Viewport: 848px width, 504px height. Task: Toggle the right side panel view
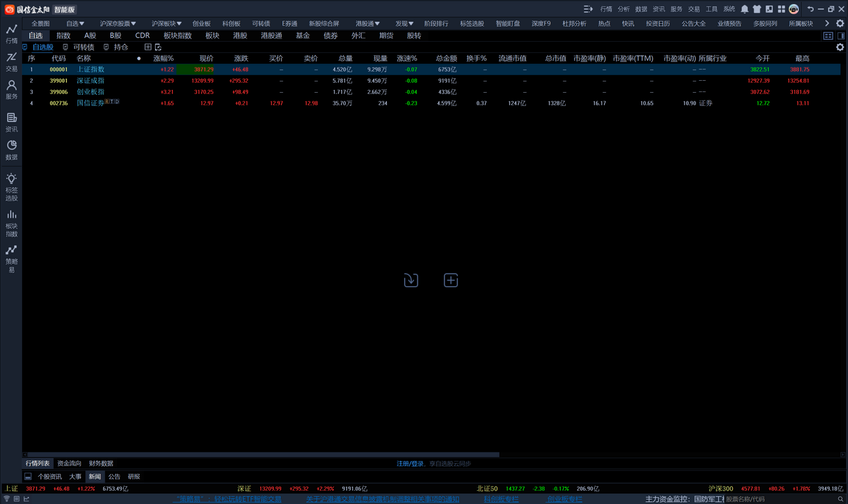click(x=841, y=36)
